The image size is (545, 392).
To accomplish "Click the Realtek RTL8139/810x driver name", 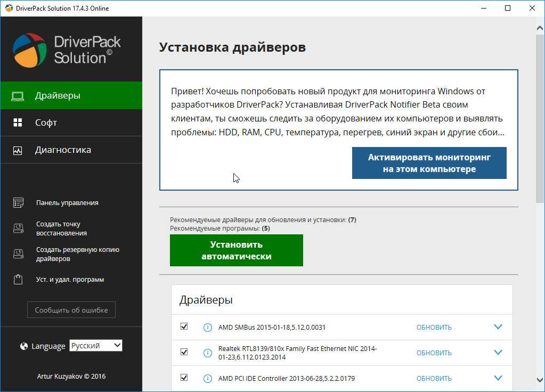I will tap(297, 353).
